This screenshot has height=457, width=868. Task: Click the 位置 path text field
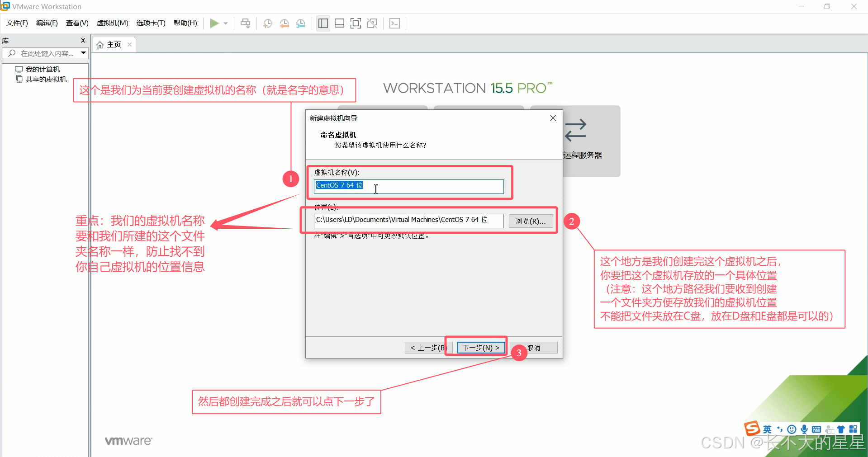tap(409, 221)
